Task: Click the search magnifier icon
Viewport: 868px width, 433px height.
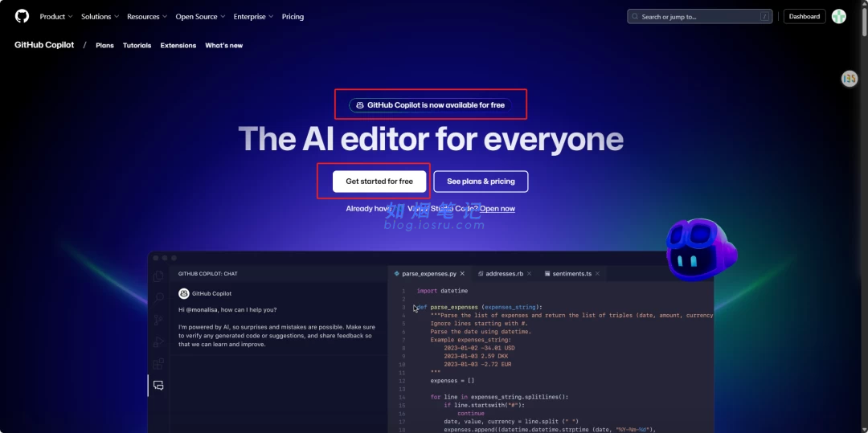Action: [635, 17]
